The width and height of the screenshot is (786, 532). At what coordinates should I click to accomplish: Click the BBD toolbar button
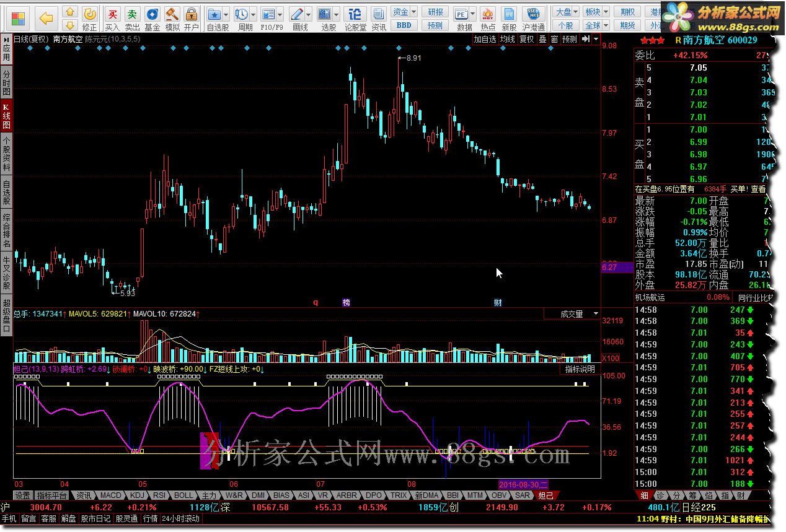(x=404, y=25)
